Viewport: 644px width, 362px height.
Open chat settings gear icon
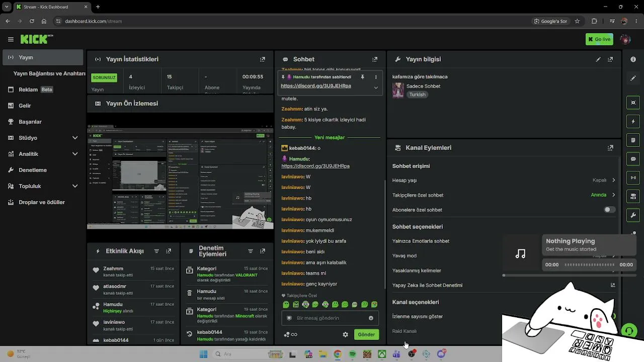click(345, 334)
